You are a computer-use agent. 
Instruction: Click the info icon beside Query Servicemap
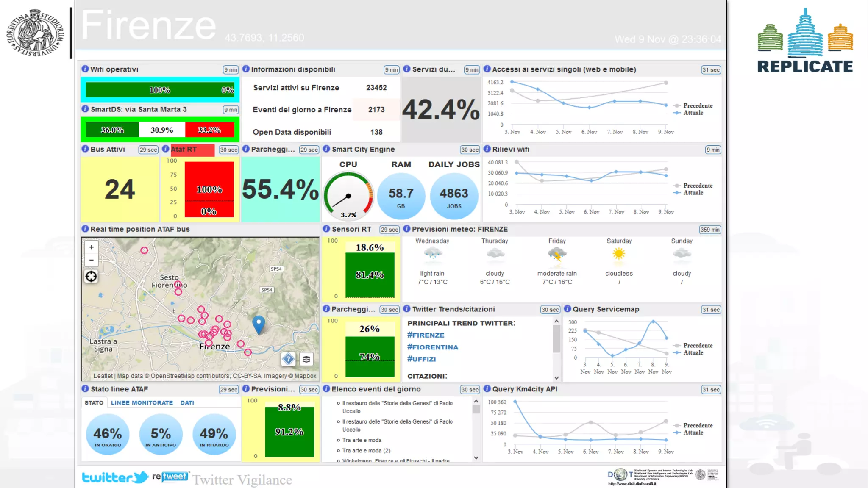568,309
